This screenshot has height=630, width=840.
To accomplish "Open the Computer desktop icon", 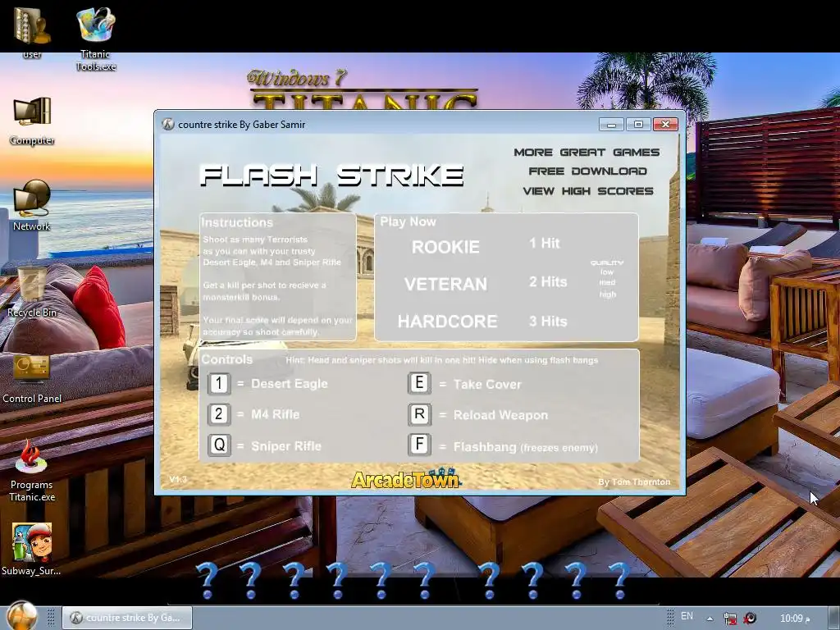I will click(32, 121).
